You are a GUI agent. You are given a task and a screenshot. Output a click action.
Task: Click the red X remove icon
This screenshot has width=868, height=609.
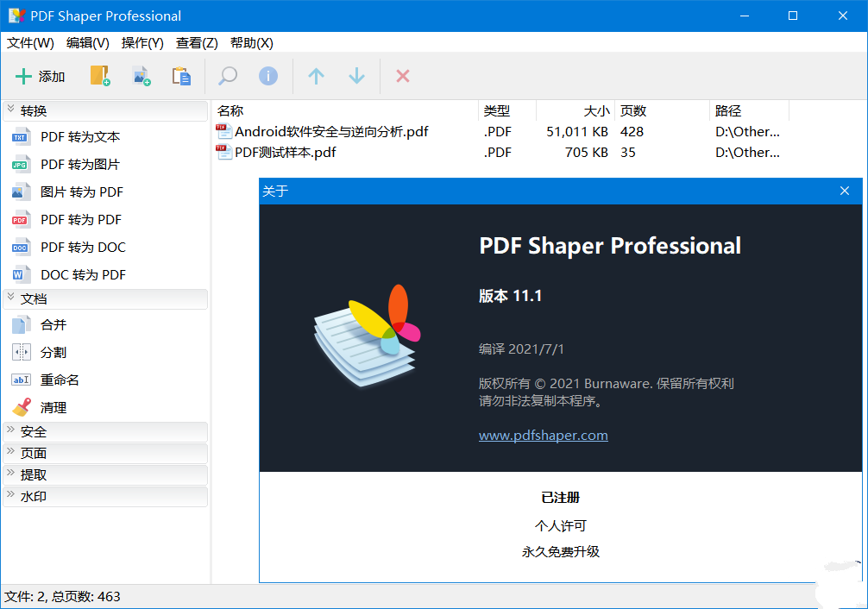(402, 76)
